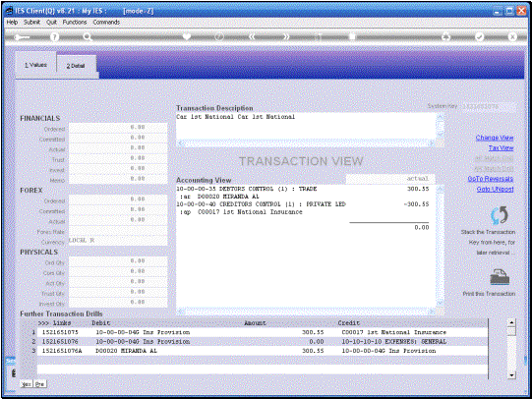
Task: Open the Tax View link
Action: [501, 147]
